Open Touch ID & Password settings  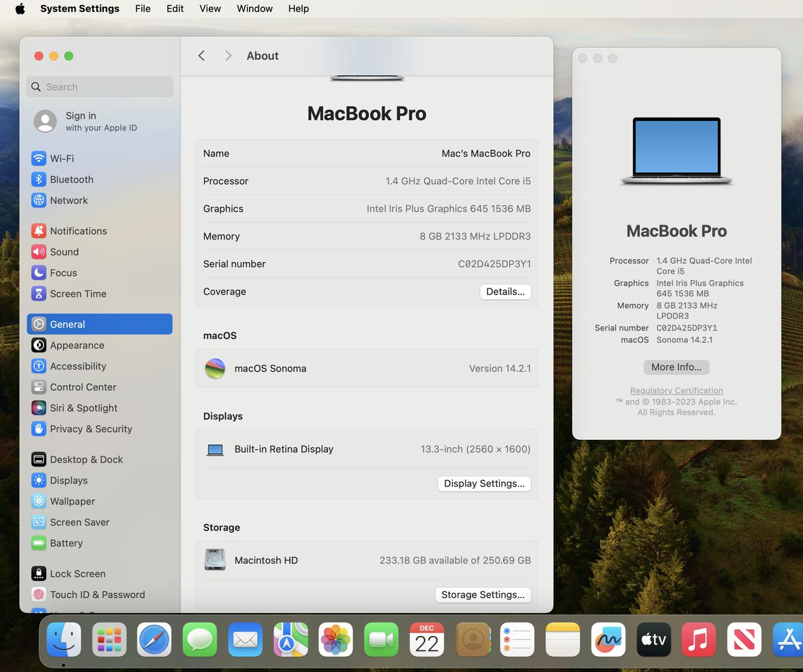click(x=100, y=594)
